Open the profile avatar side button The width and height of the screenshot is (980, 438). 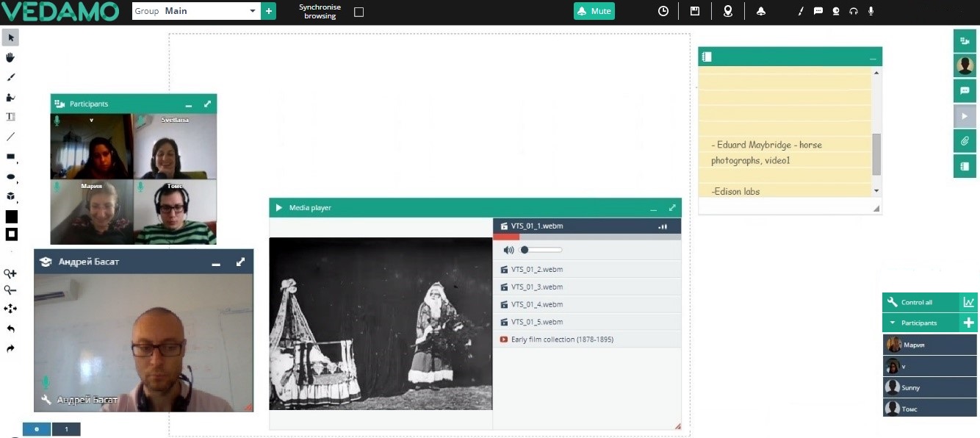coord(965,66)
